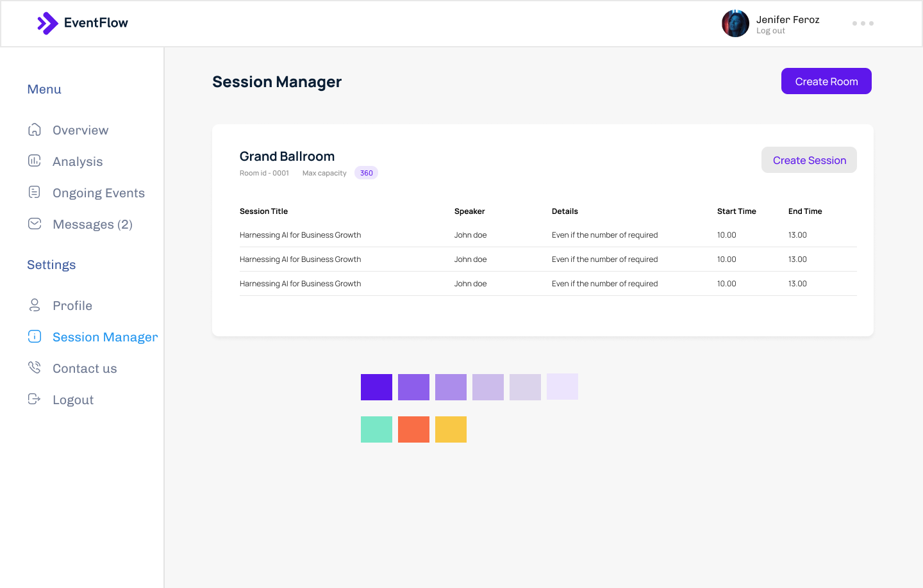The height and width of the screenshot is (588, 923).
Task: Pick the darkest purple color swatch
Action: [376, 387]
